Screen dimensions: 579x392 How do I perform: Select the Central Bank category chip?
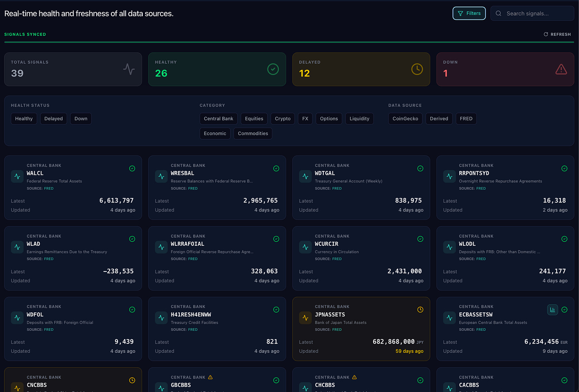coord(219,118)
